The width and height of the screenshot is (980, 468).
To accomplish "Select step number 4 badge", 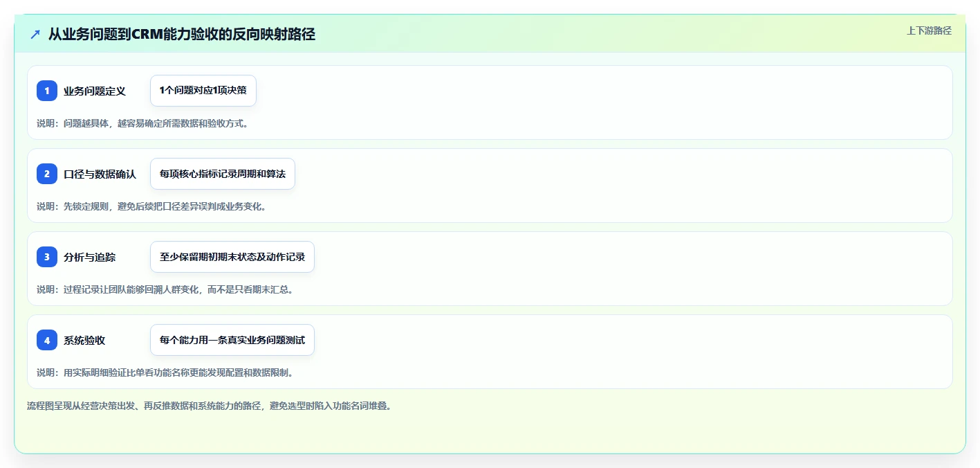I will pos(47,340).
